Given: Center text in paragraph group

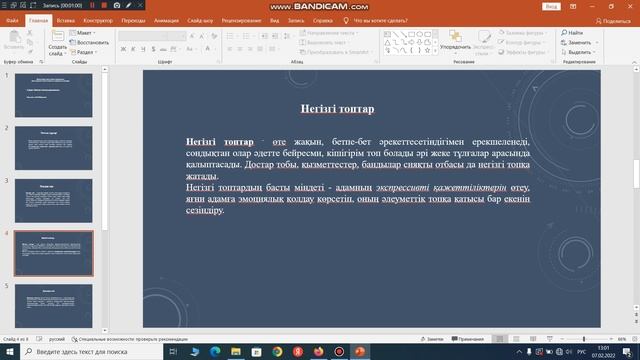Looking at the screenshot, I should tap(240, 49).
